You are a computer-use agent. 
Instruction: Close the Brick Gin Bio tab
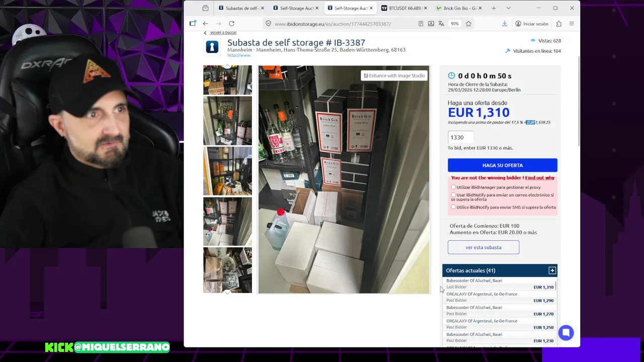(479, 8)
